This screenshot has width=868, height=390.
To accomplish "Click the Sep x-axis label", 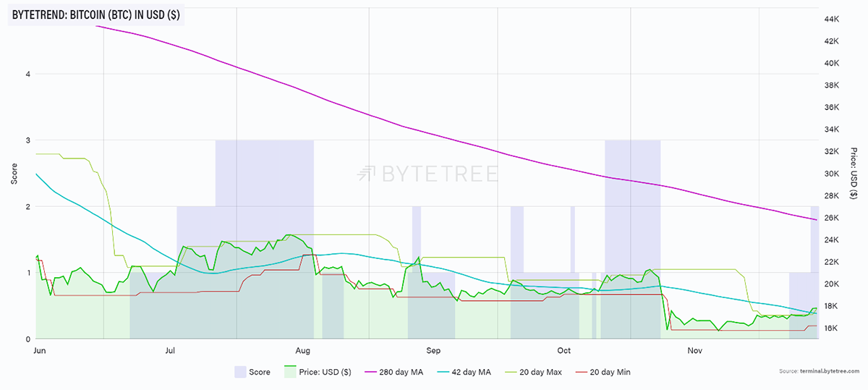I will pyautogui.click(x=433, y=351).
